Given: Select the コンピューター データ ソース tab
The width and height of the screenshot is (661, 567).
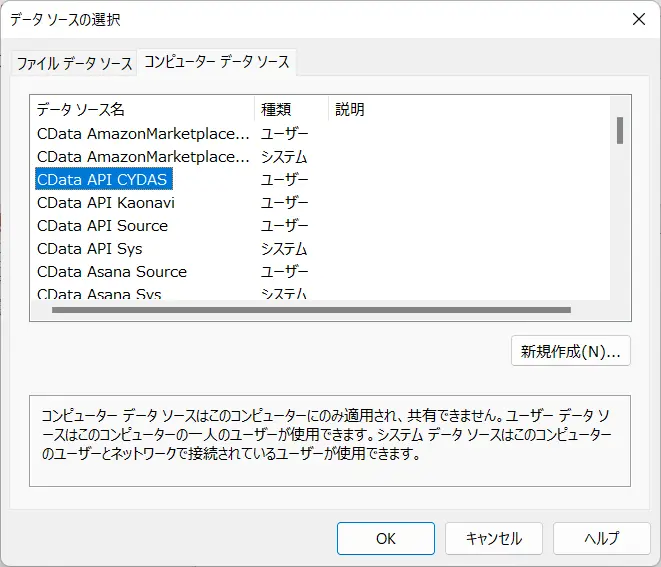Looking at the screenshot, I should click(217, 62).
